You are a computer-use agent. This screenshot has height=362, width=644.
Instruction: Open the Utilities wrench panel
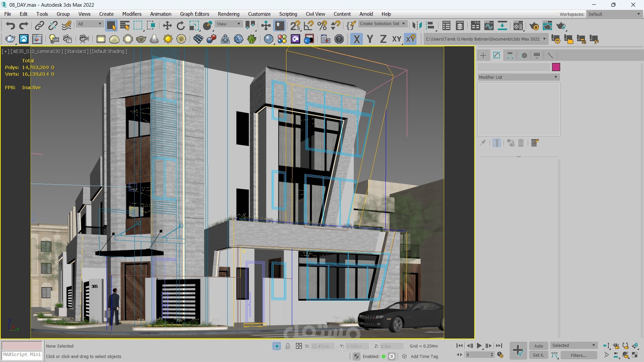[550, 55]
